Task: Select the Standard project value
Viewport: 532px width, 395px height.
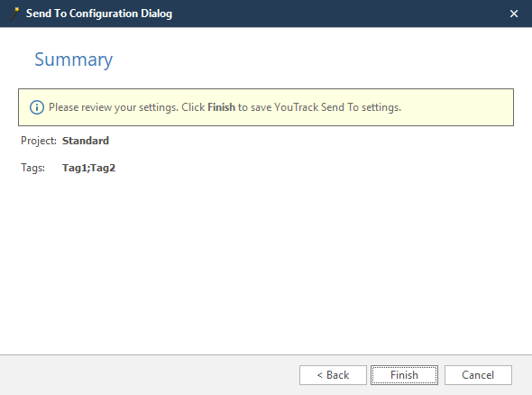Action: 86,141
